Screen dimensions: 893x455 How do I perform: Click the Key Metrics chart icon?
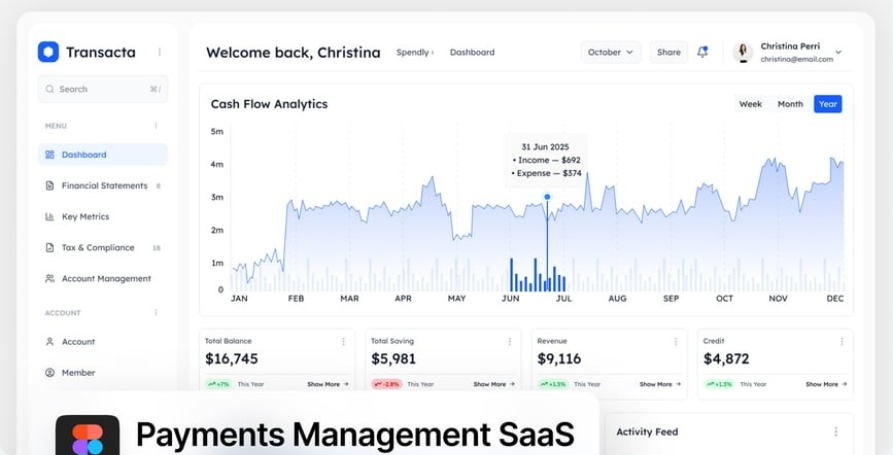(x=50, y=216)
